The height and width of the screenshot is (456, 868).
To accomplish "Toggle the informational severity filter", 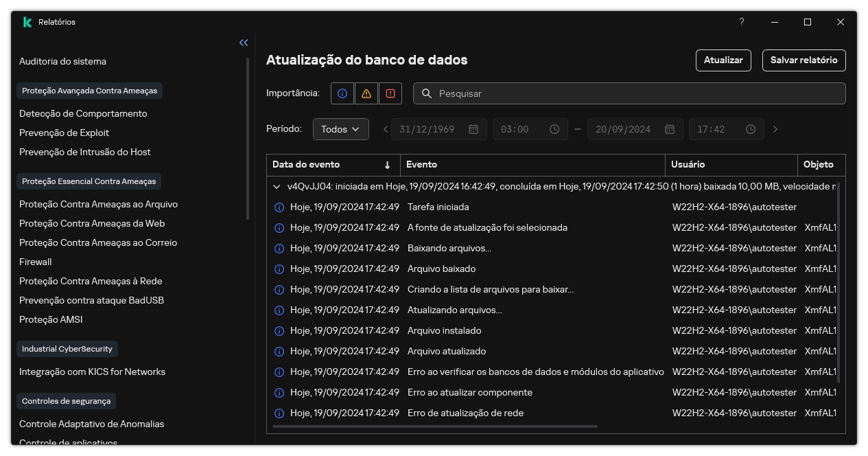I will [342, 93].
